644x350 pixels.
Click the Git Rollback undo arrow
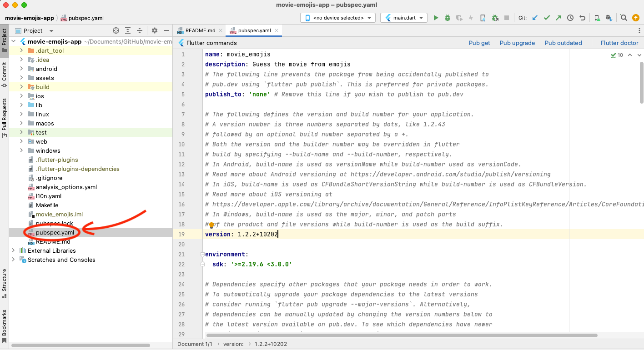click(582, 18)
